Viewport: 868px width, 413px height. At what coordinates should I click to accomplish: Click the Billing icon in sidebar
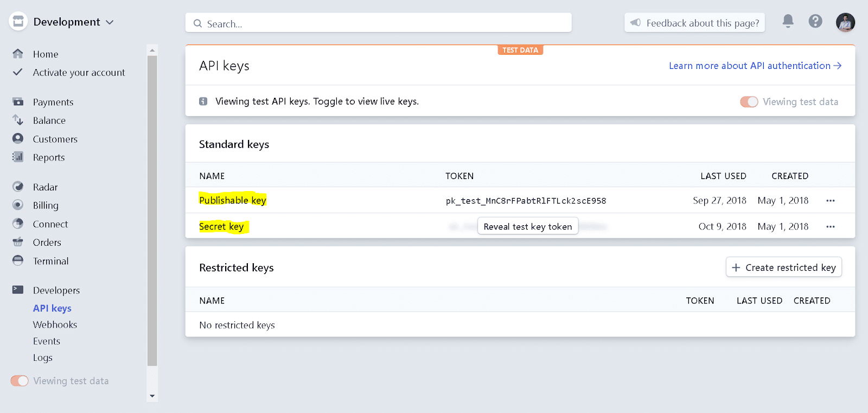(18, 205)
